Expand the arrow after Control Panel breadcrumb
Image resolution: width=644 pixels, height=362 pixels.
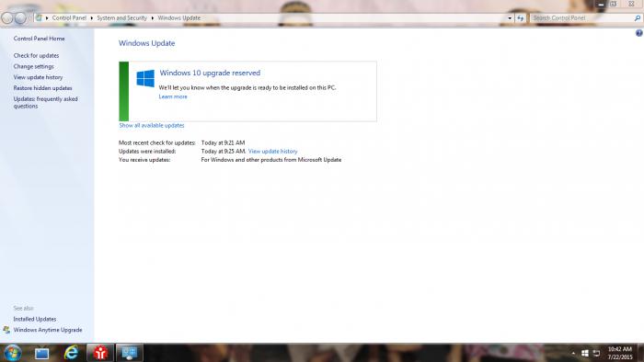[x=92, y=18]
